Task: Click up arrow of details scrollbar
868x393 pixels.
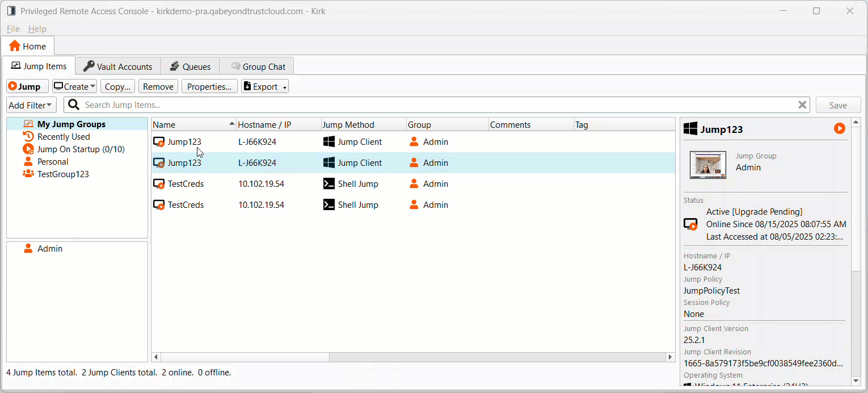Action: click(x=856, y=123)
